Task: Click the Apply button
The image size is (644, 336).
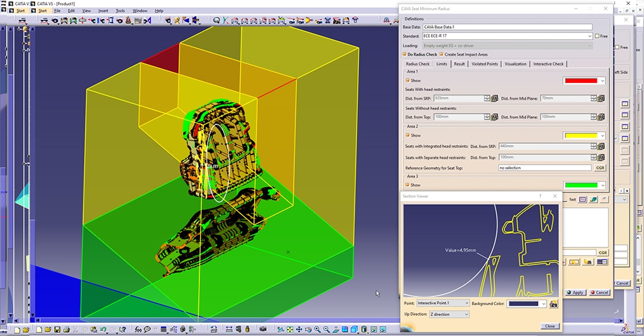Action: (x=575, y=293)
